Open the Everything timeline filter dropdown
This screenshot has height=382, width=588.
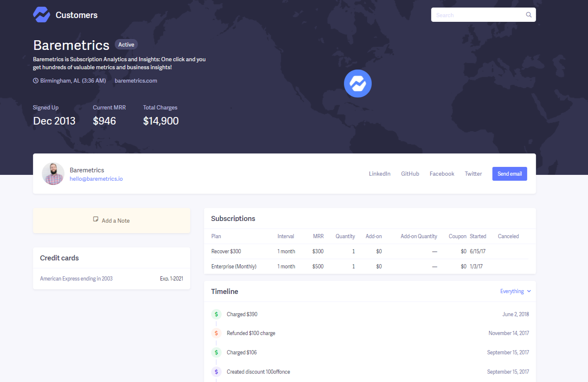pos(515,291)
